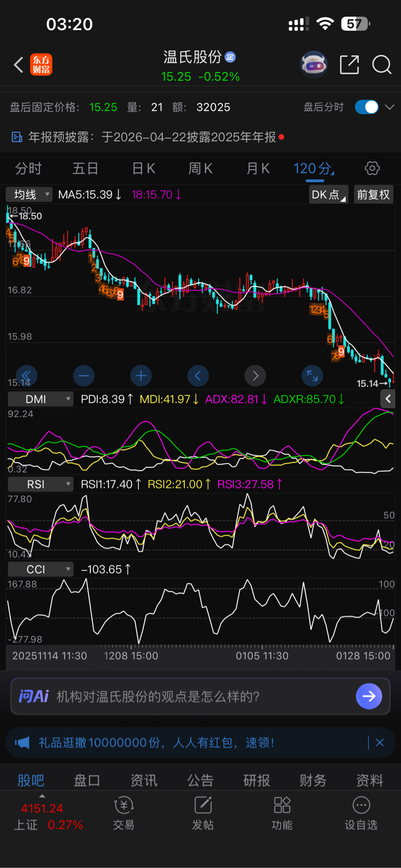Tap the annual report document icon
Image resolution: width=401 pixels, height=868 pixels.
coord(17,137)
